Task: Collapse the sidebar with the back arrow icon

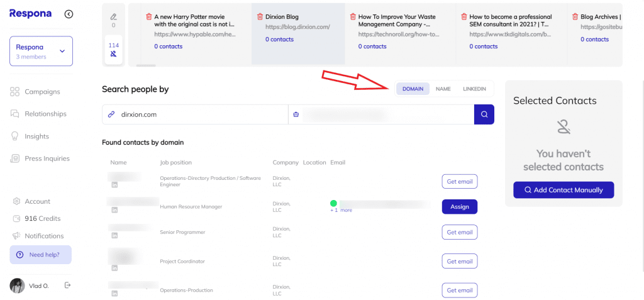Action: (69, 14)
